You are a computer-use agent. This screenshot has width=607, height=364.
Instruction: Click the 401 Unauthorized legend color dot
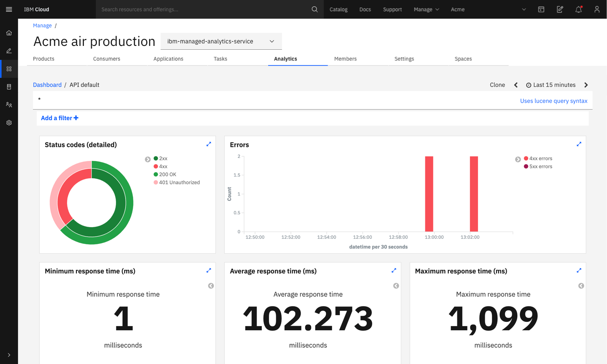tap(156, 182)
